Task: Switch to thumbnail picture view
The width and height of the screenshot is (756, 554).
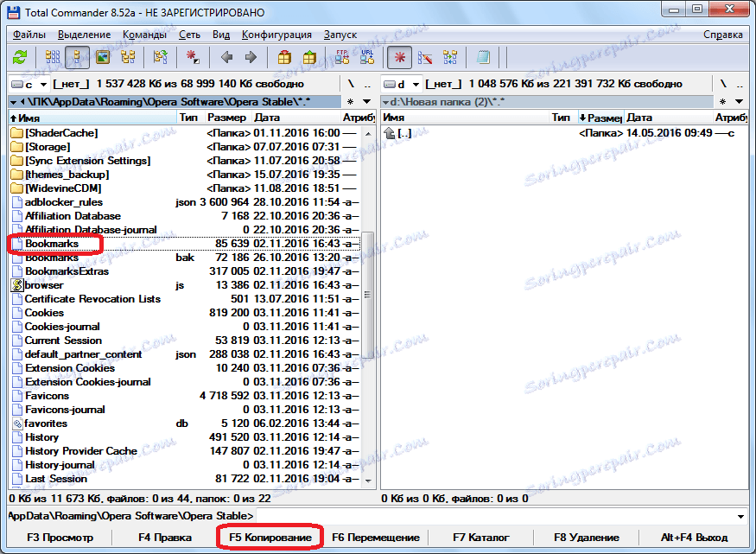Action: click(x=103, y=58)
